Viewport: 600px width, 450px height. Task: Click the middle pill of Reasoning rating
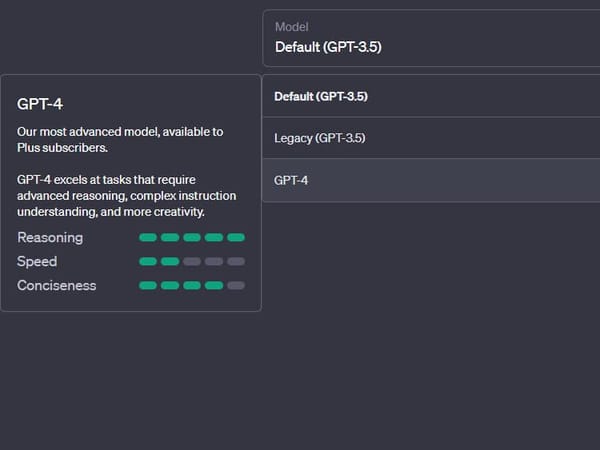point(192,238)
